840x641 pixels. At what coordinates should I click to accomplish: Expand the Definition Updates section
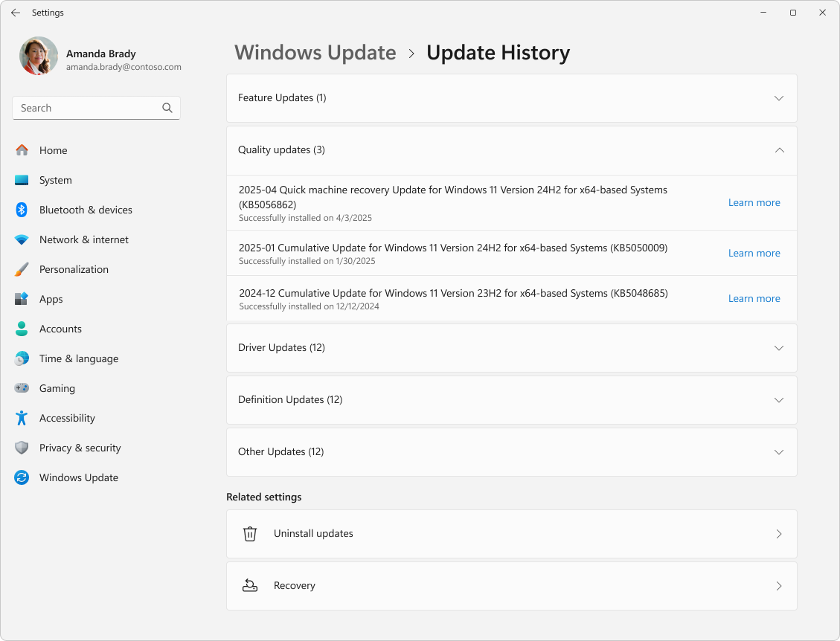(x=779, y=400)
